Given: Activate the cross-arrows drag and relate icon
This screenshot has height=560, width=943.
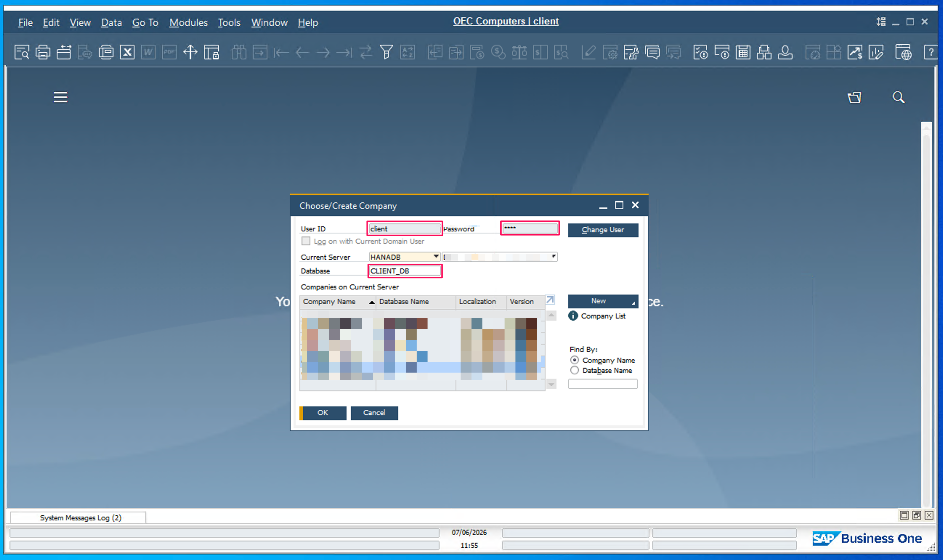Looking at the screenshot, I should click(190, 52).
